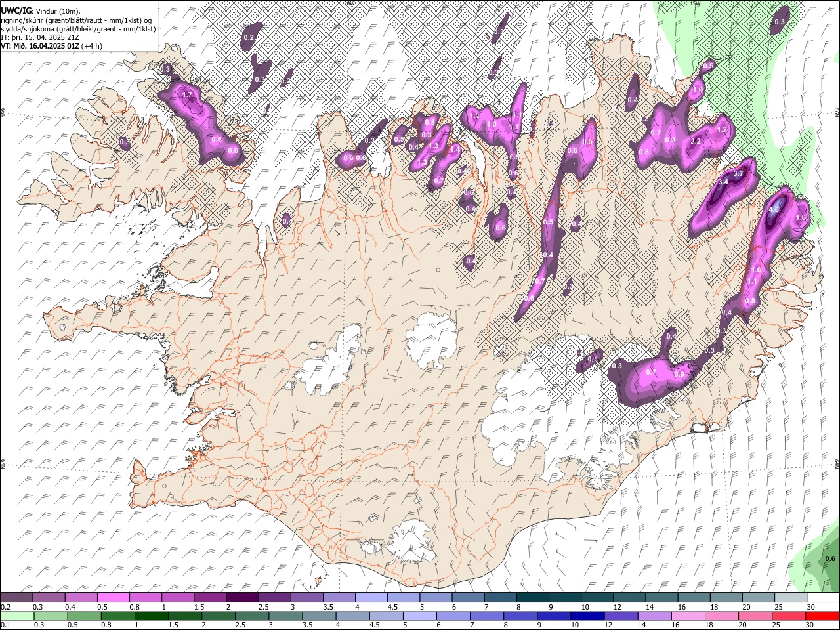
Task: Pick the lower legend swatch labeled 7
Action: click(x=487, y=616)
